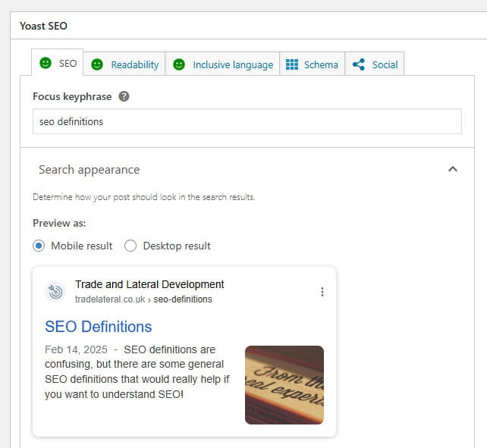Click the site favicon in preview
The width and height of the screenshot is (487, 448).
55,292
